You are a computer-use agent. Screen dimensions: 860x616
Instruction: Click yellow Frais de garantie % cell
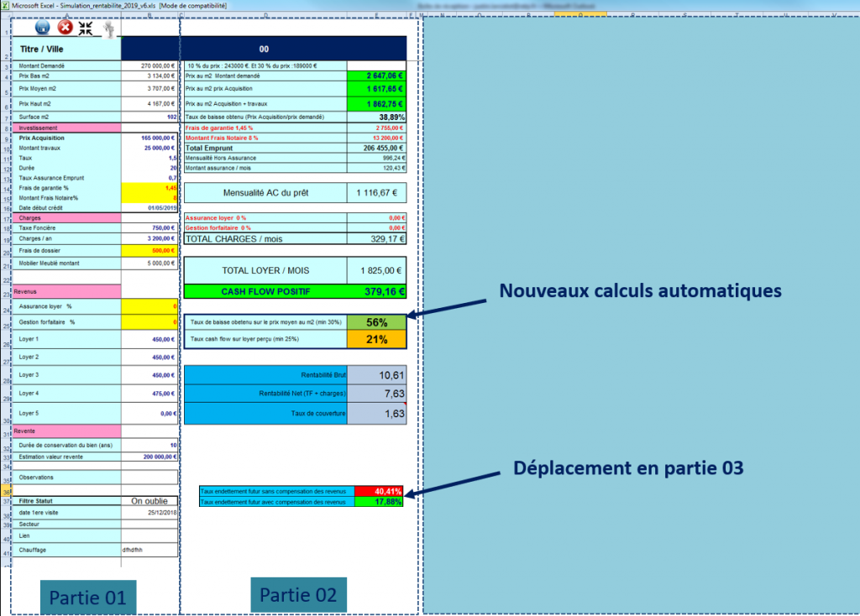pyautogui.click(x=149, y=188)
